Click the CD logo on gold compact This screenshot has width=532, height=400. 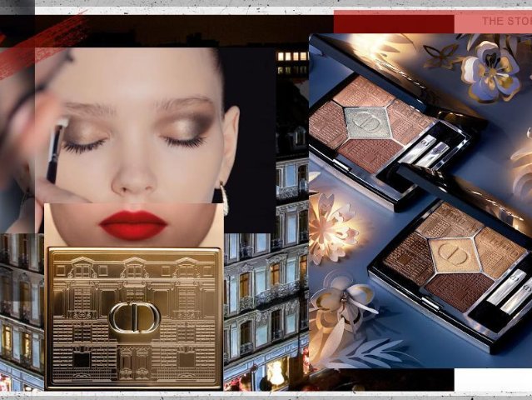(x=134, y=317)
